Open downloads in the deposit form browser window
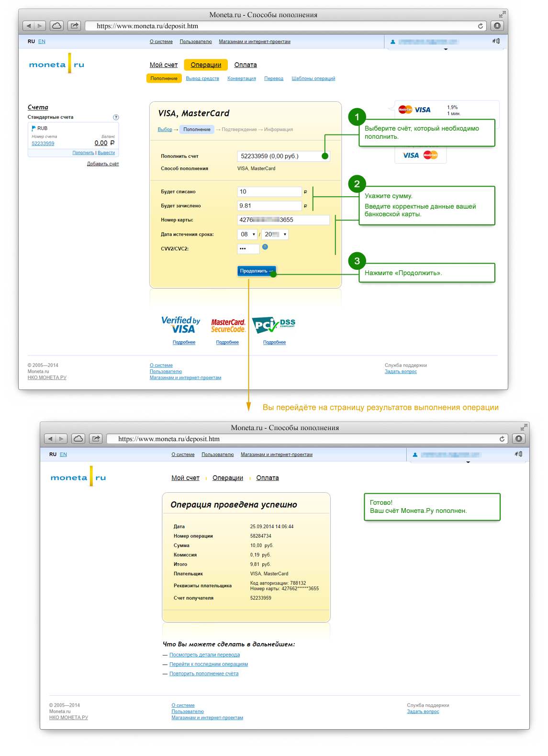 pos(497,26)
